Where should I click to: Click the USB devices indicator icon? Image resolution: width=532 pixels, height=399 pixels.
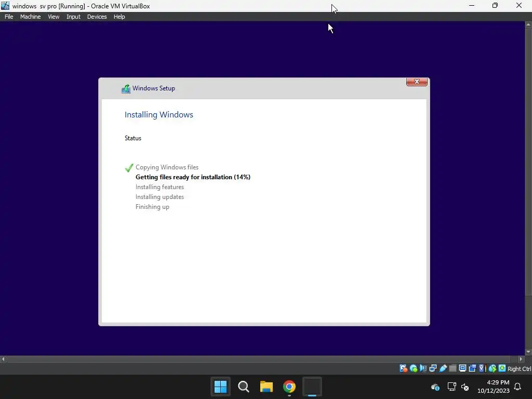(x=443, y=368)
